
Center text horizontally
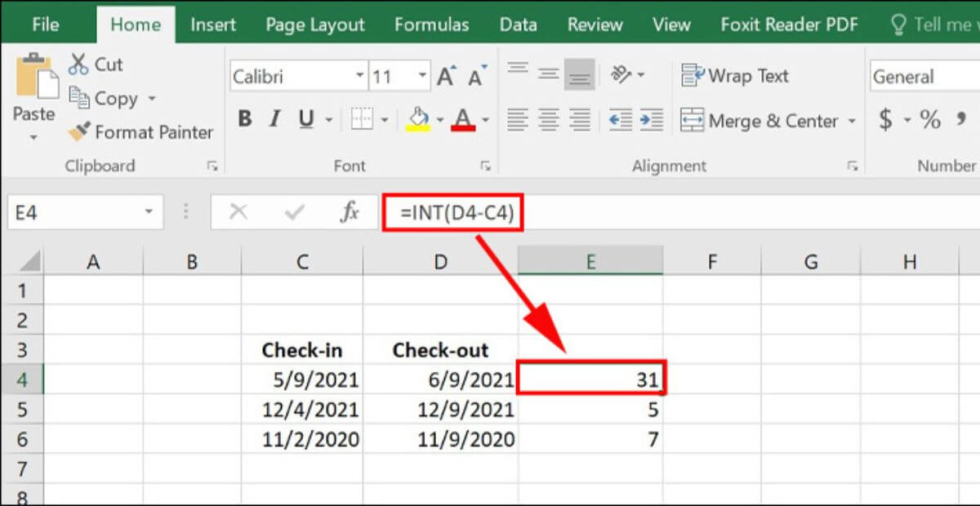pos(548,120)
